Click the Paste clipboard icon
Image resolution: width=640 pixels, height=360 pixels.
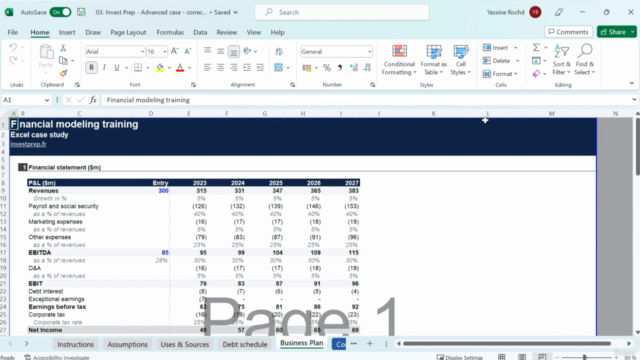pos(46,52)
